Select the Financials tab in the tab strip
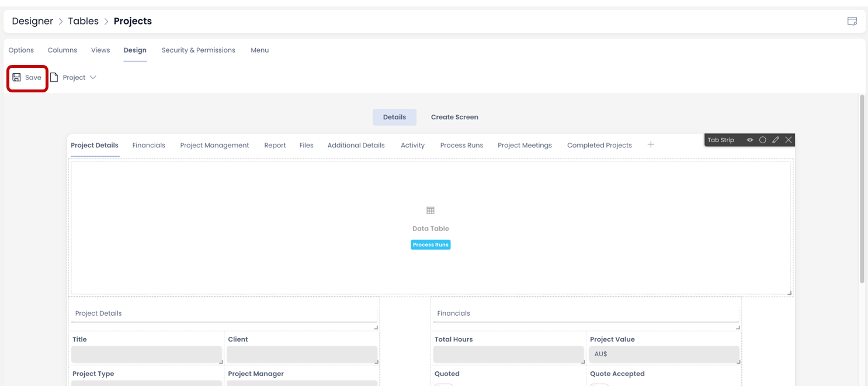The height and width of the screenshot is (386, 868). point(149,146)
